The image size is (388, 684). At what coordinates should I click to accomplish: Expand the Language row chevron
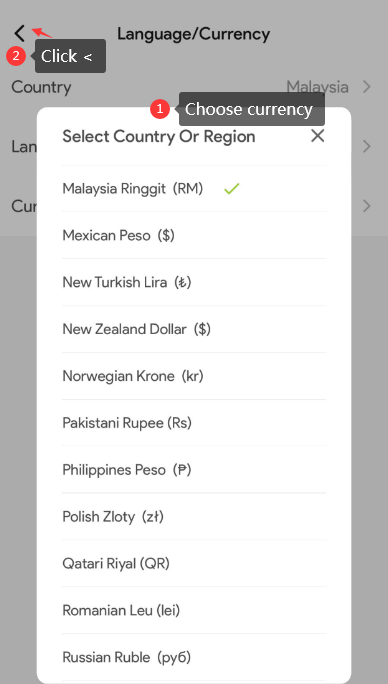point(367,146)
